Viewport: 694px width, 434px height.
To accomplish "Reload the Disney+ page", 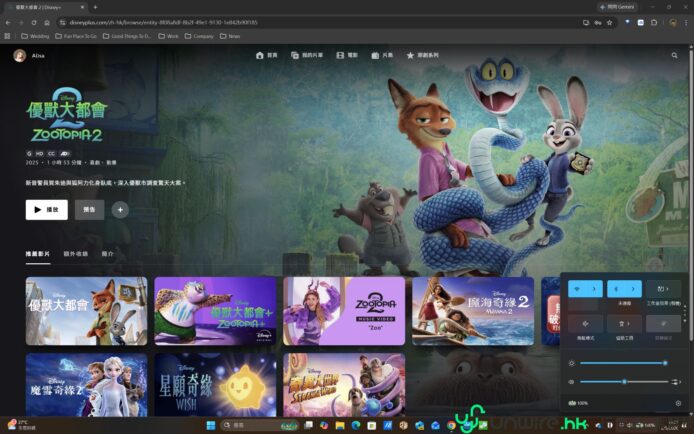I will (x=34, y=23).
